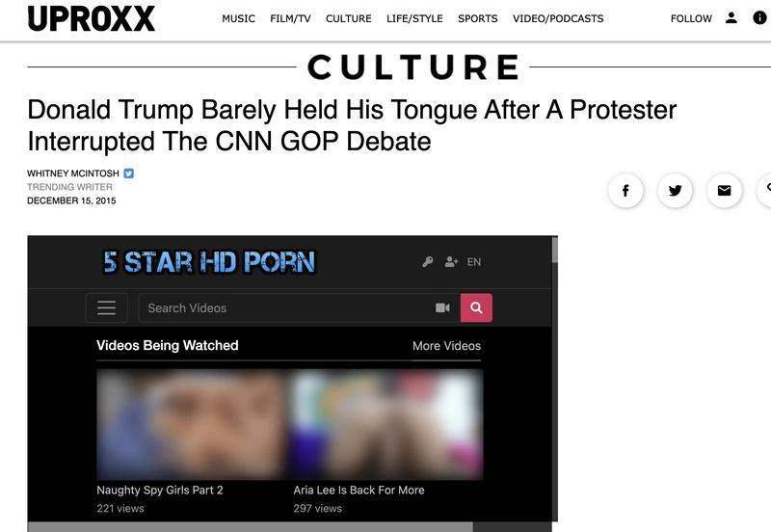Go to the Film/TV section

(x=290, y=18)
